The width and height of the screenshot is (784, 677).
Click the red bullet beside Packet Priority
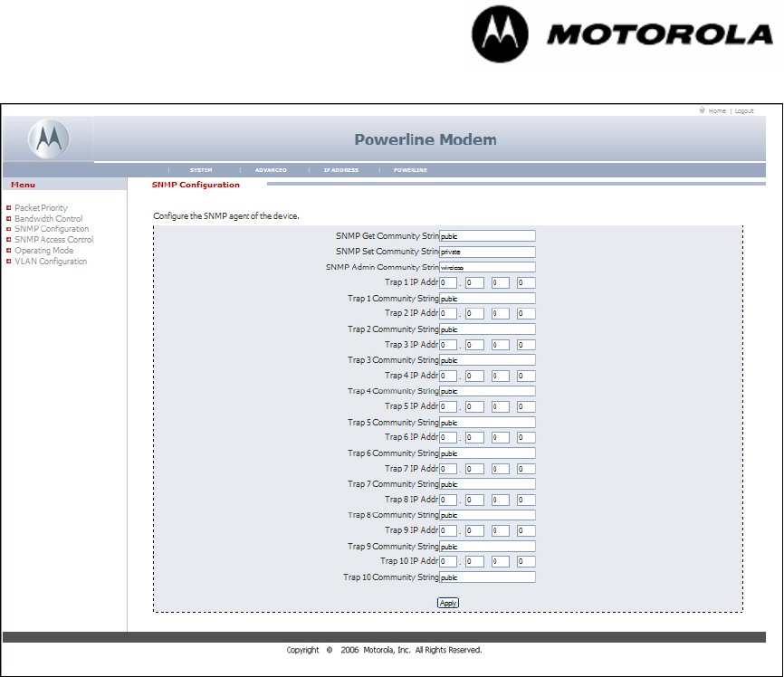point(8,207)
